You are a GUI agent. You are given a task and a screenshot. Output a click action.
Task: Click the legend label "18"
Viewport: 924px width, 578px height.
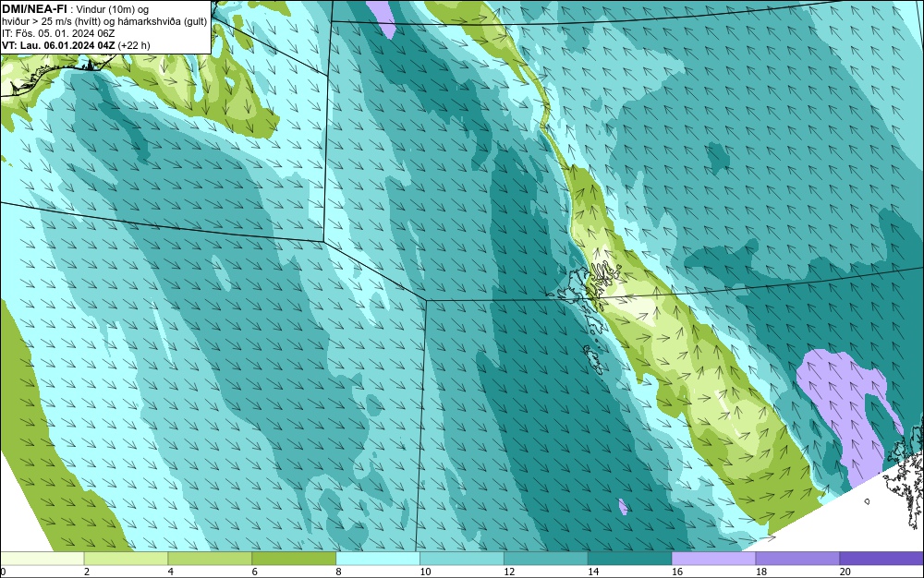[761, 572]
